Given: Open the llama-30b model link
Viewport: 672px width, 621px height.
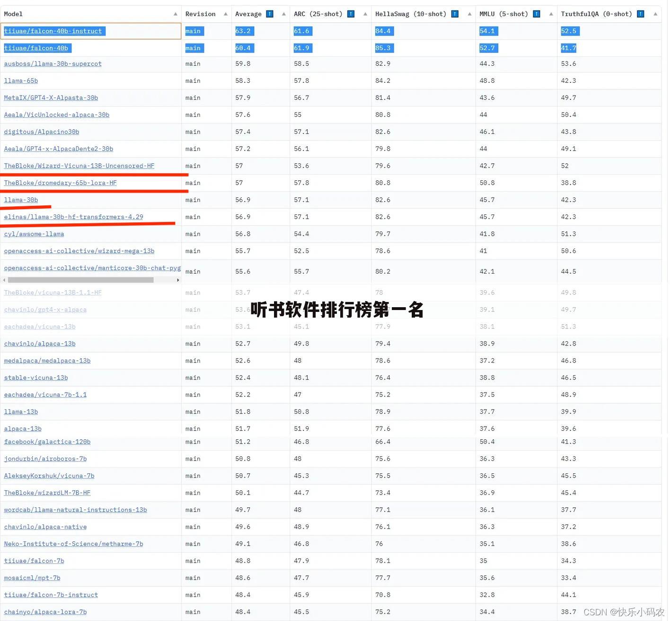Looking at the screenshot, I should tap(21, 200).
